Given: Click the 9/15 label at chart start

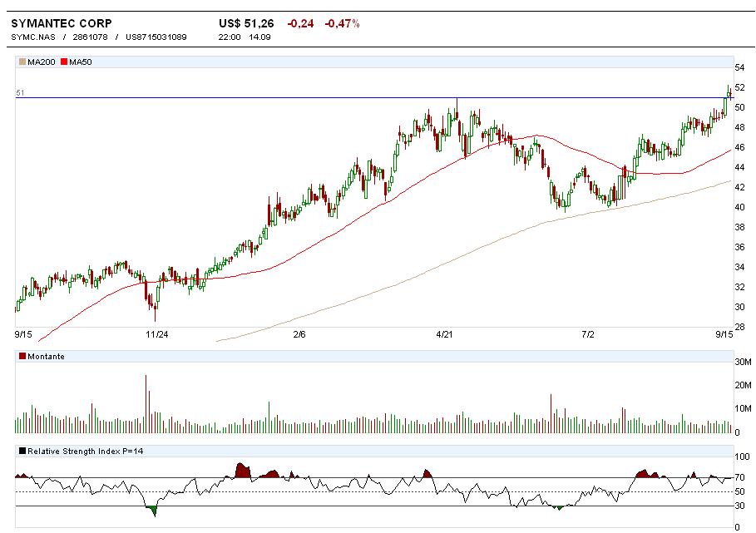Looking at the screenshot, I should (23, 334).
